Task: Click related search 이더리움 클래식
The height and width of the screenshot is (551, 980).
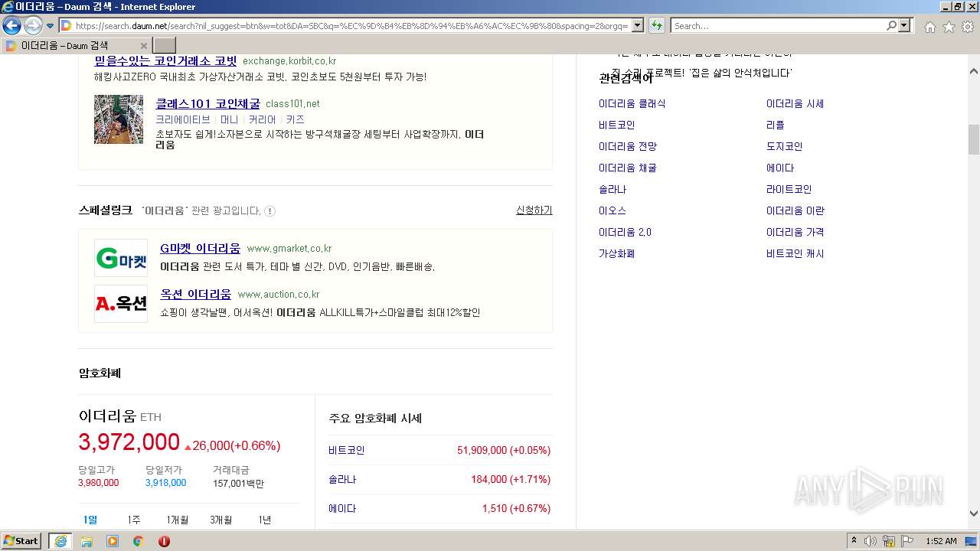Action: pyautogui.click(x=632, y=103)
